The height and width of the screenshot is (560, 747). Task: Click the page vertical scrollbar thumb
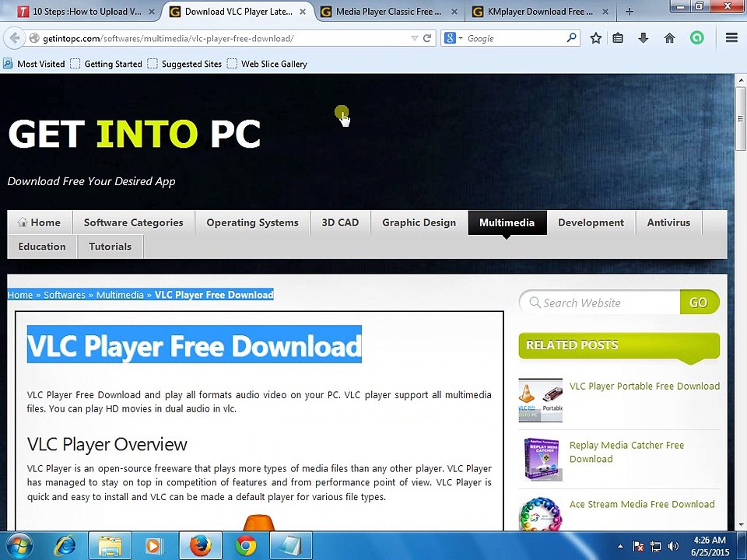coord(740,118)
